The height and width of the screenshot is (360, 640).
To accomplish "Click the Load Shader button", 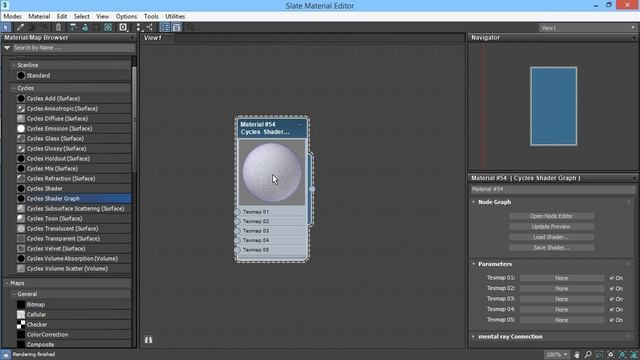I will click(x=551, y=237).
